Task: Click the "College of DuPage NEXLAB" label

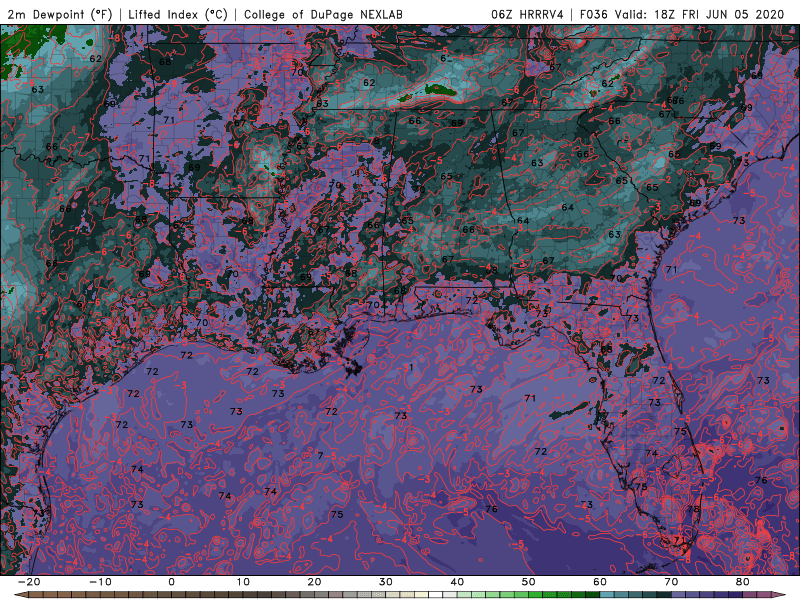Action: (x=323, y=14)
